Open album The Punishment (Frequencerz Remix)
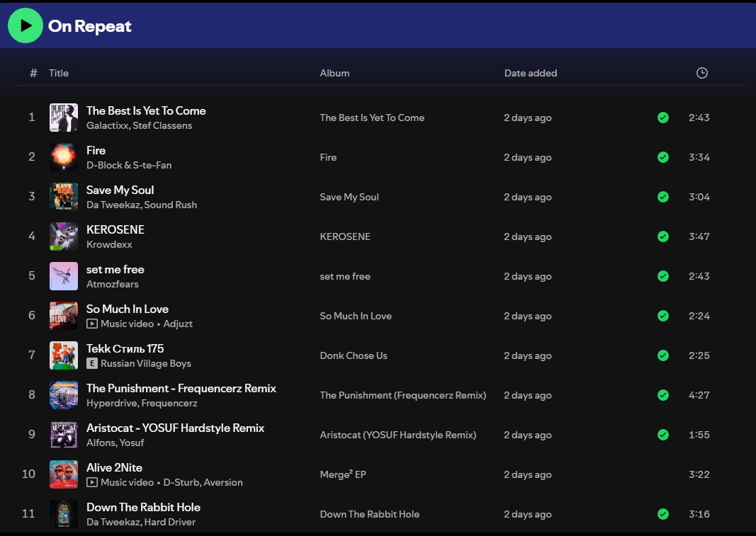 pos(402,395)
